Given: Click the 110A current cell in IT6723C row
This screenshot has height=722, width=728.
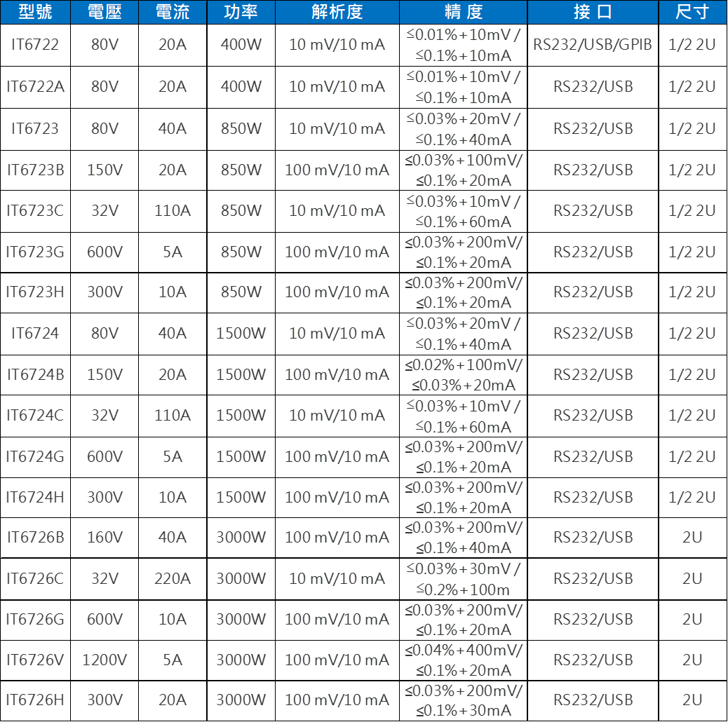Looking at the screenshot, I should (x=173, y=211).
